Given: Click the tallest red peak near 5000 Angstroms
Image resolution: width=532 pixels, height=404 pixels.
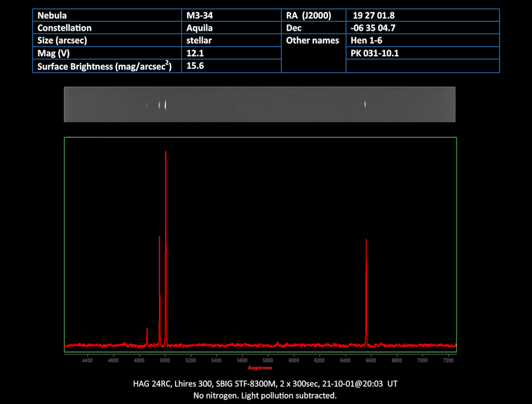Looking at the screenshot, I should click(166, 248).
